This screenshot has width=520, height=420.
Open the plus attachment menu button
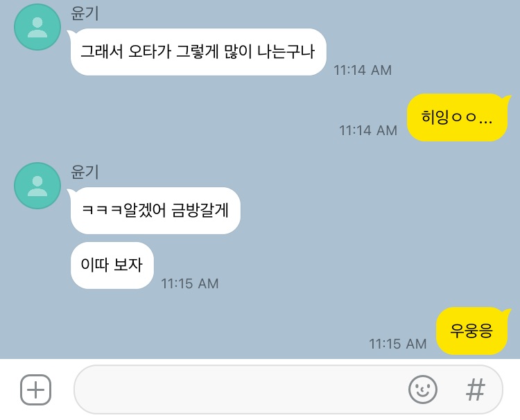[36, 390]
